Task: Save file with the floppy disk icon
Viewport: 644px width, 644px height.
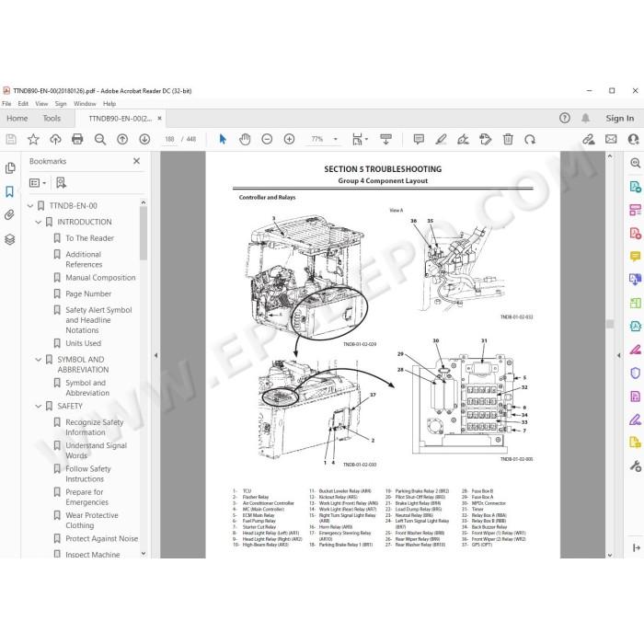Action: 11,139
